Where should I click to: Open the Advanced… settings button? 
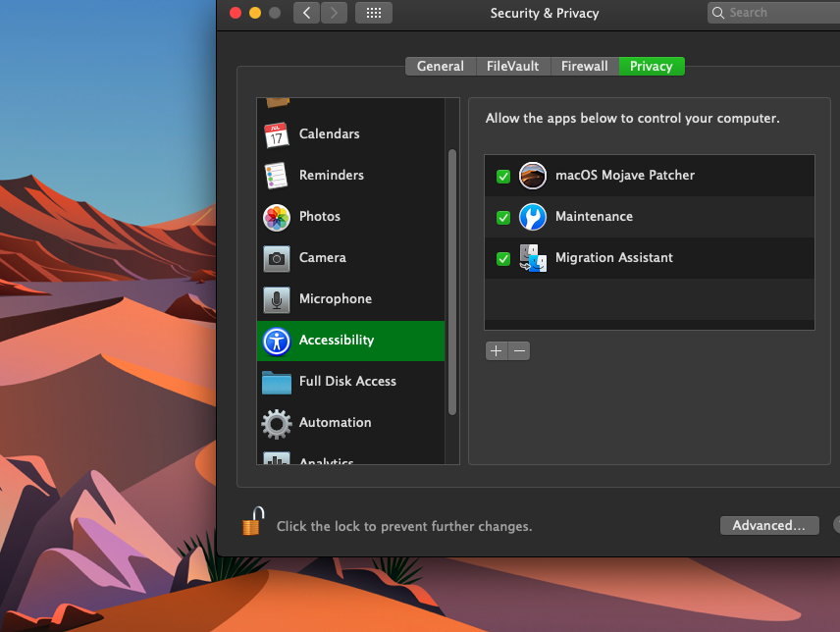tap(769, 525)
